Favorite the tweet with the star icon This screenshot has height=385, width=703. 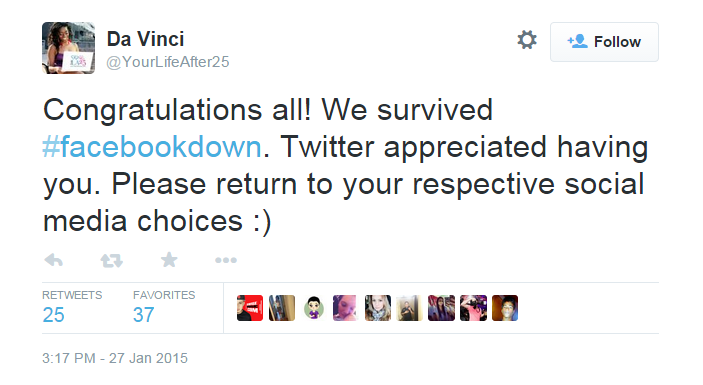tap(169, 260)
